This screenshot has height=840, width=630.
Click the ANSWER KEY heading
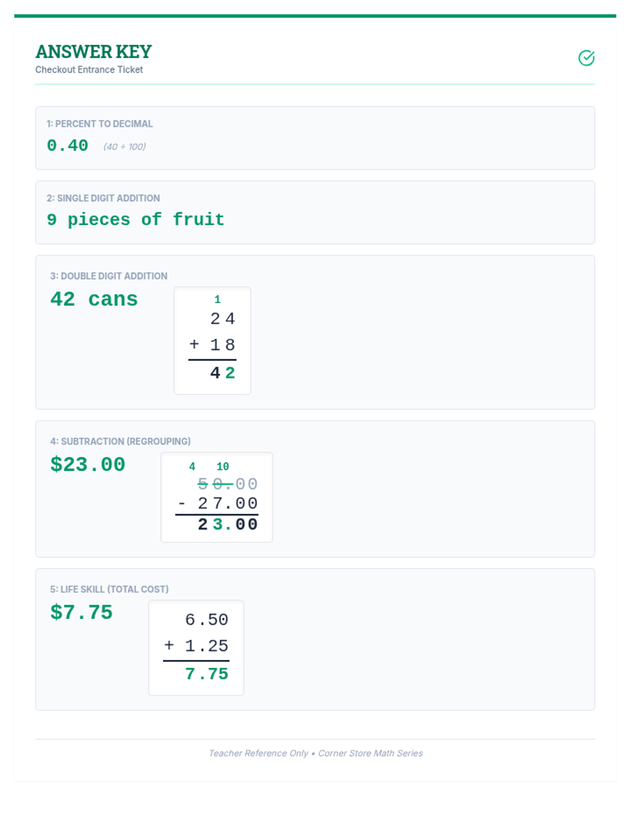coord(93,51)
